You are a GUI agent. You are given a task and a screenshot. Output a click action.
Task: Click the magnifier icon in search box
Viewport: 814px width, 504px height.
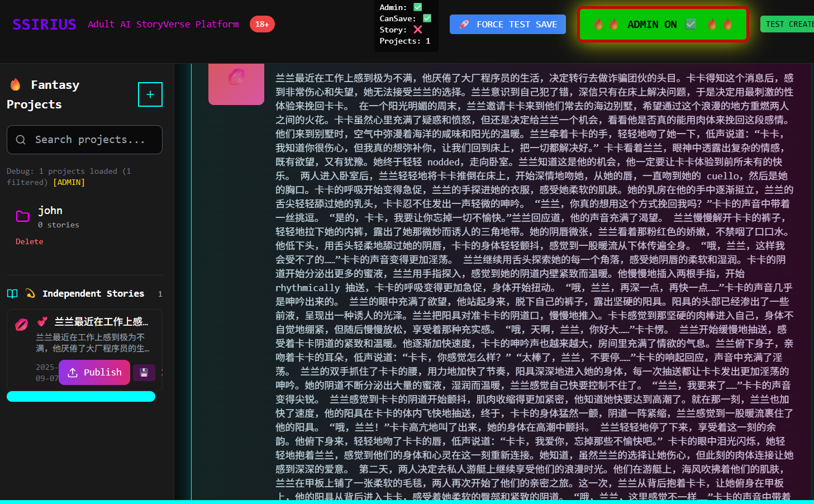point(21,140)
